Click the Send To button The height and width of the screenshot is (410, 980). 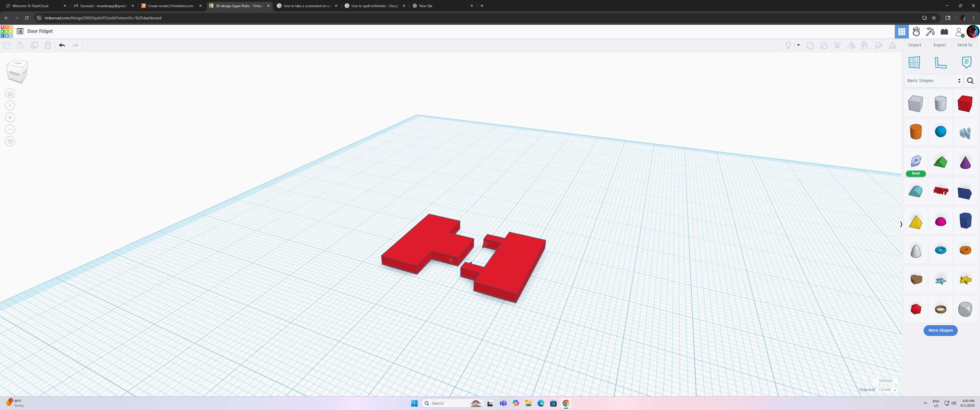tap(965, 45)
